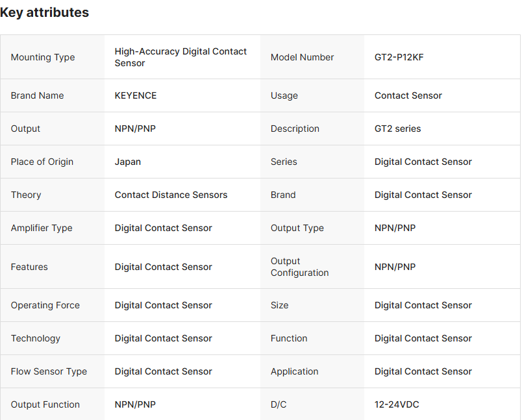Select the Contact Sensor usage value
The height and width of the screenshot is (420, 522).
point(408,95)
